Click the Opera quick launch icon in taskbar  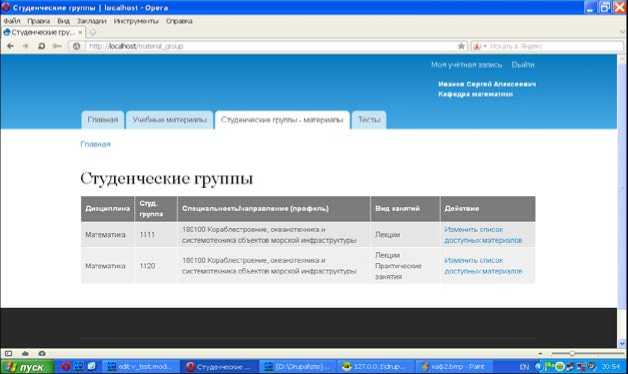pos(66,366)
